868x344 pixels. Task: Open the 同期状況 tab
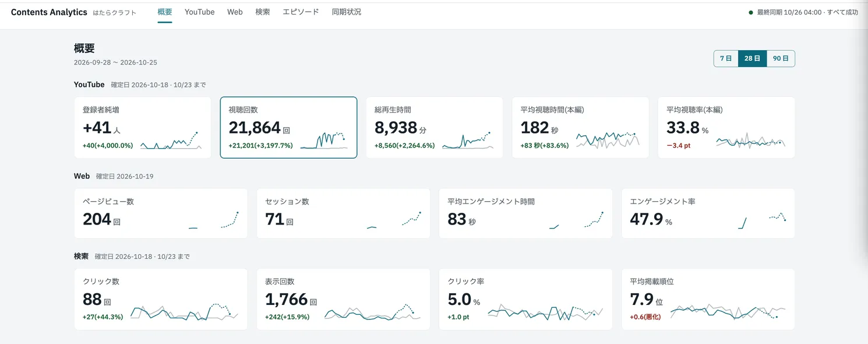coord(347,12)
